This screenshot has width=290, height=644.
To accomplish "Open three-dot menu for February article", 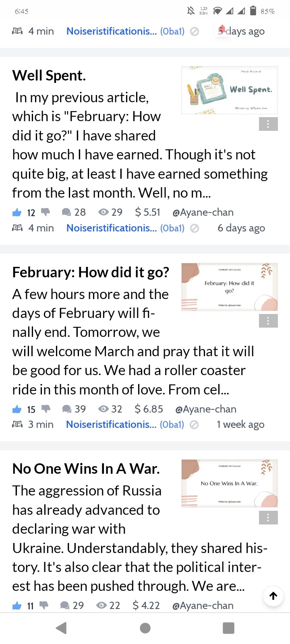I will tap(268, 321).
